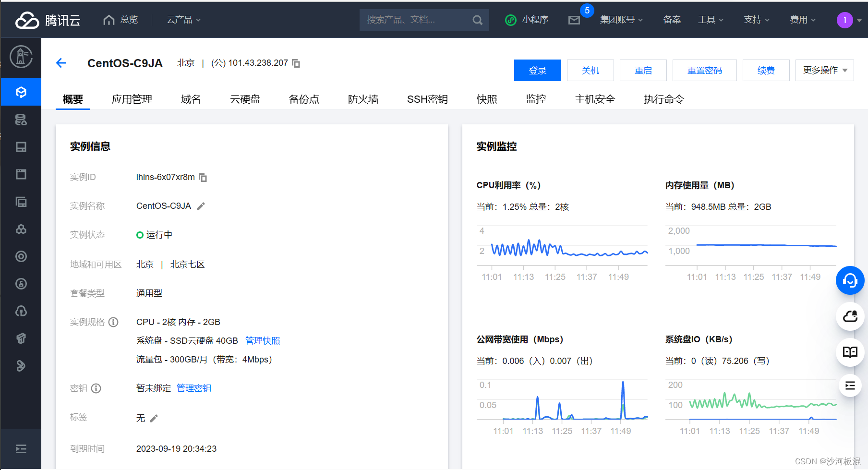Select the highlighted instance cube sidebar icon
The image size is (868, 470).
pyautogui.click(x=21, y=92)
